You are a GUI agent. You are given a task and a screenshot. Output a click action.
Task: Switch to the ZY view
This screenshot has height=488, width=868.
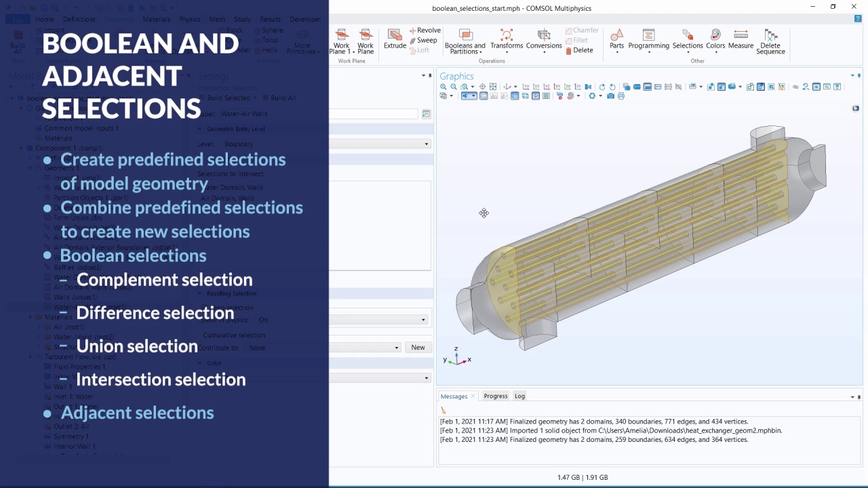click(x=568, y=87)
